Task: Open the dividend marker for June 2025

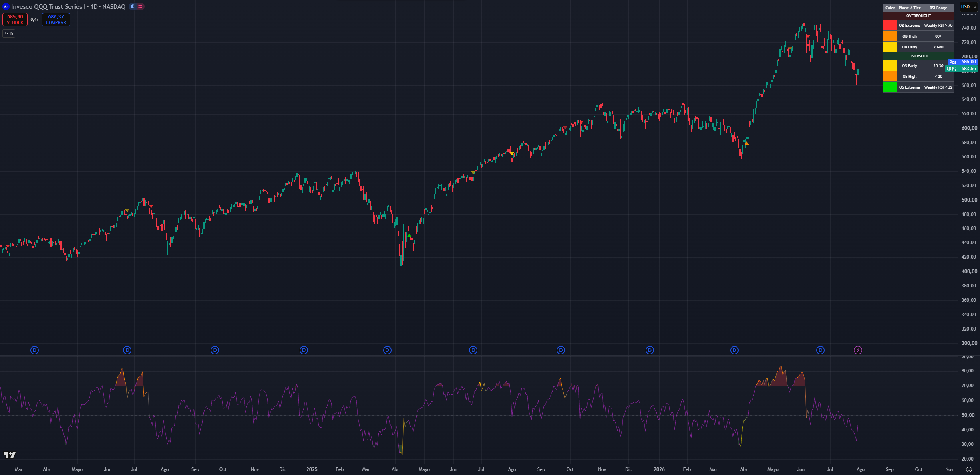Action: coord(473,350)
